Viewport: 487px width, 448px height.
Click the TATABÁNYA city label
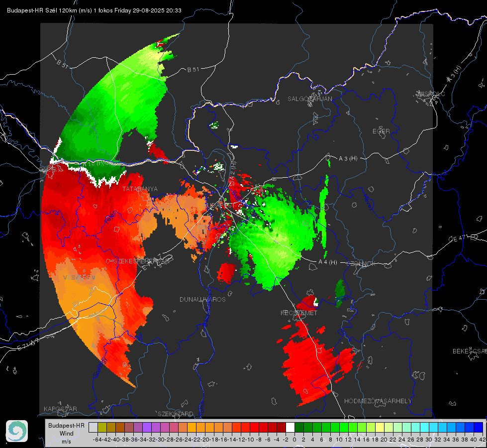[x=140, y=189]
